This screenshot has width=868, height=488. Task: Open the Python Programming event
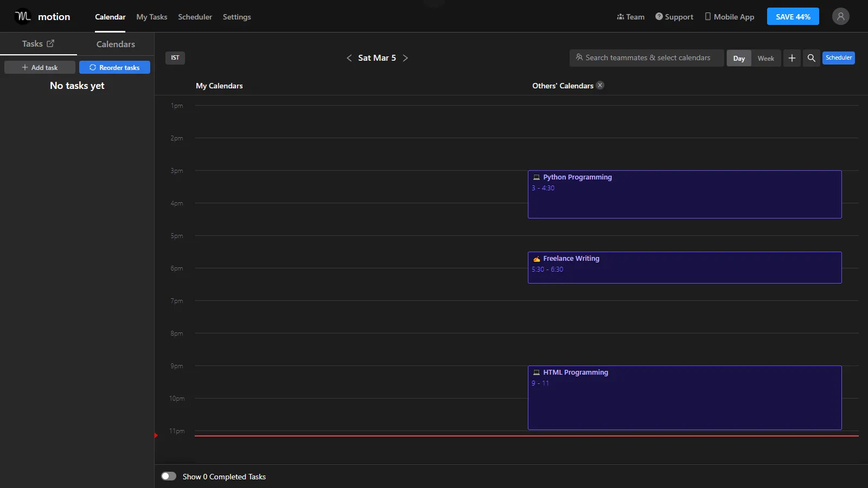click(x=684, y=194)
